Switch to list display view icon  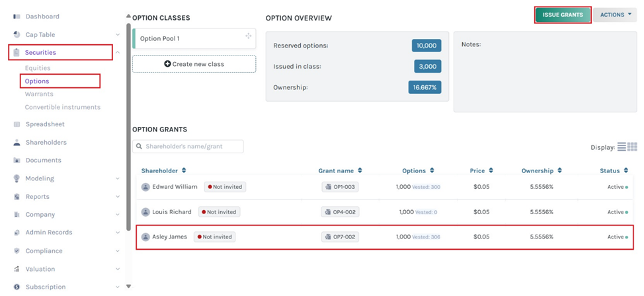point(622,147)
